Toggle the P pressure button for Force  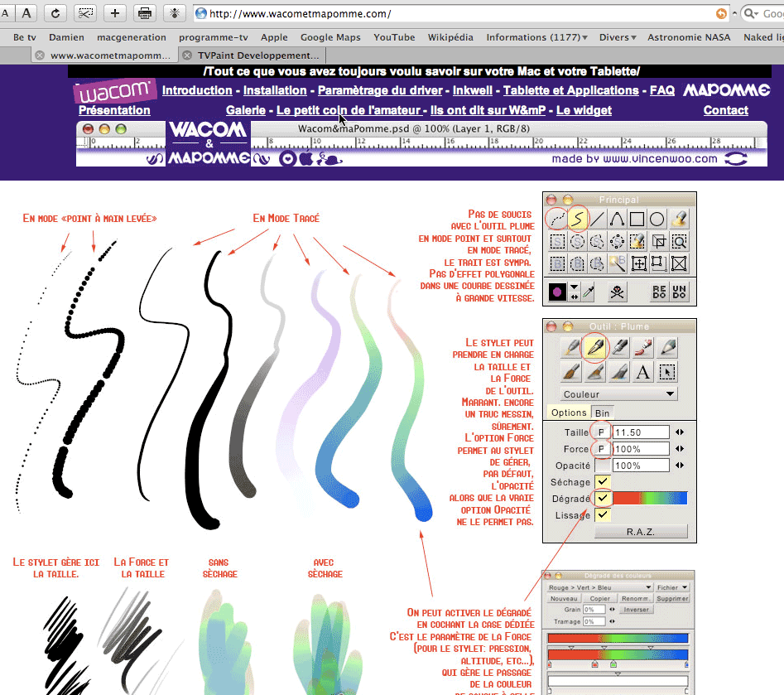click(x=602, y=449)
